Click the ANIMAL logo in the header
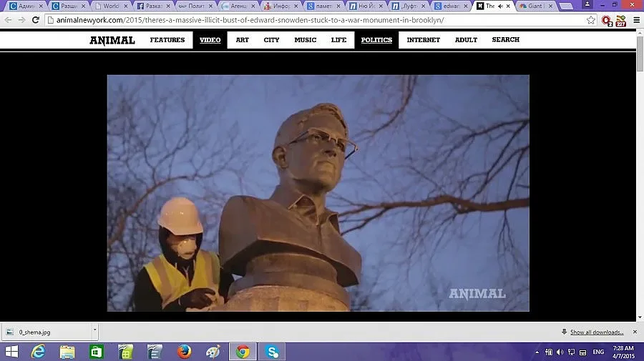 click(x=112, y=40)
